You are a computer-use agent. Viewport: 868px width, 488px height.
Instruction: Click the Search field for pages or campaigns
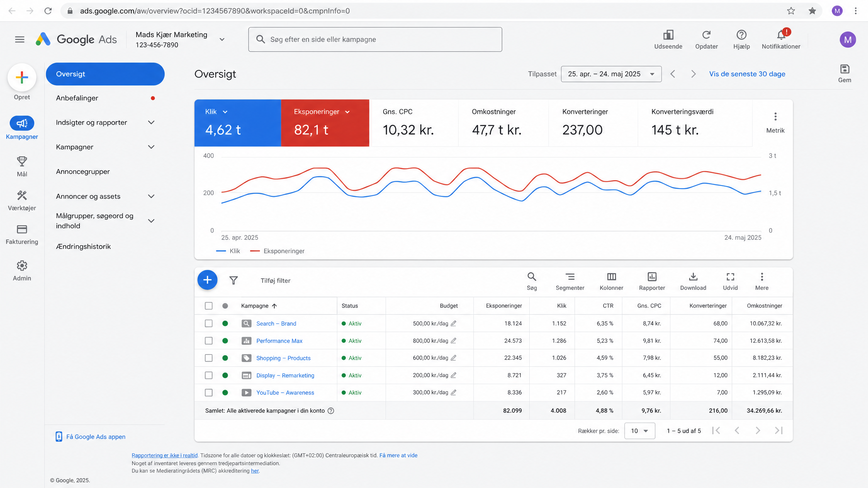375,39
